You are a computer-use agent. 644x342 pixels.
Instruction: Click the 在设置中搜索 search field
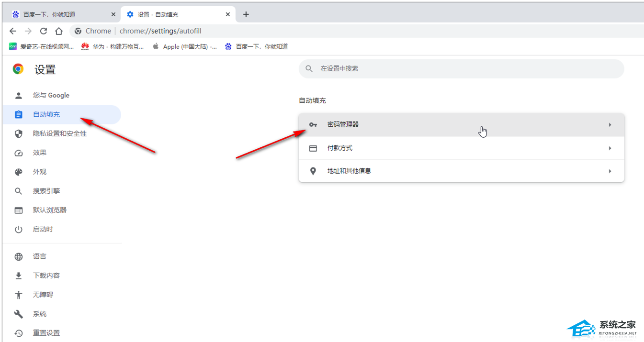[462, 69]
